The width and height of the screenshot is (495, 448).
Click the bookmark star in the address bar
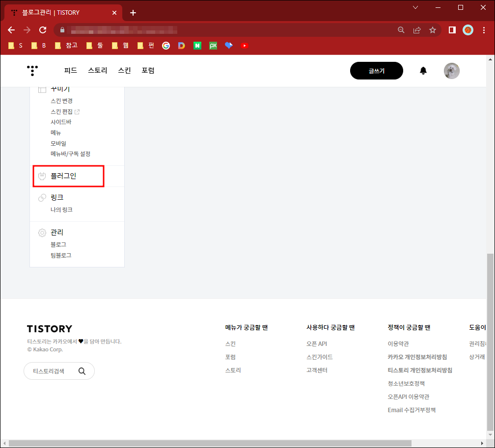coord(433,30)
